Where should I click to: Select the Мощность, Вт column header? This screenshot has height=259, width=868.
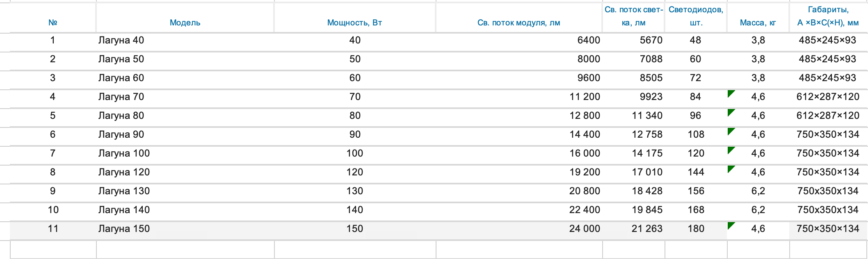pos(354,23)
